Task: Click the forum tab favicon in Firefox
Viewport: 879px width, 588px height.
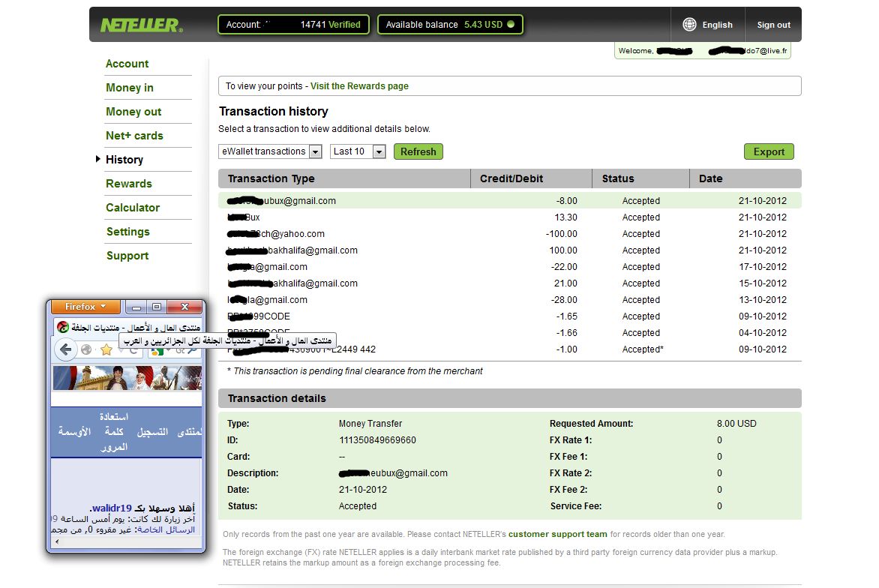Action: (x=63, y=327)
